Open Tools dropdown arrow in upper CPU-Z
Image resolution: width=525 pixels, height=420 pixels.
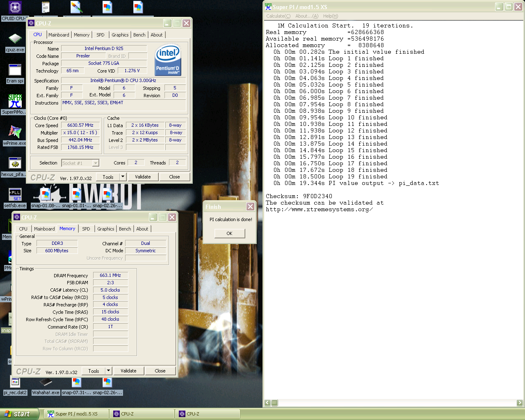[x=123, y=177]
